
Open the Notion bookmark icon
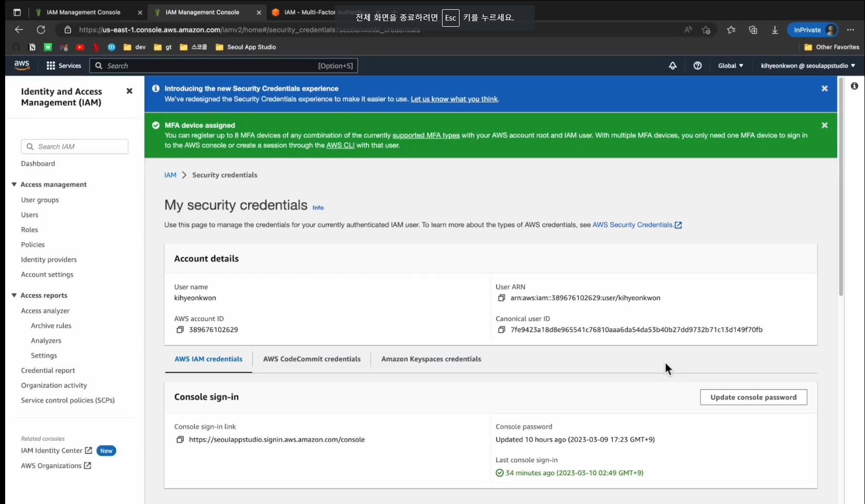coord(32,47)
